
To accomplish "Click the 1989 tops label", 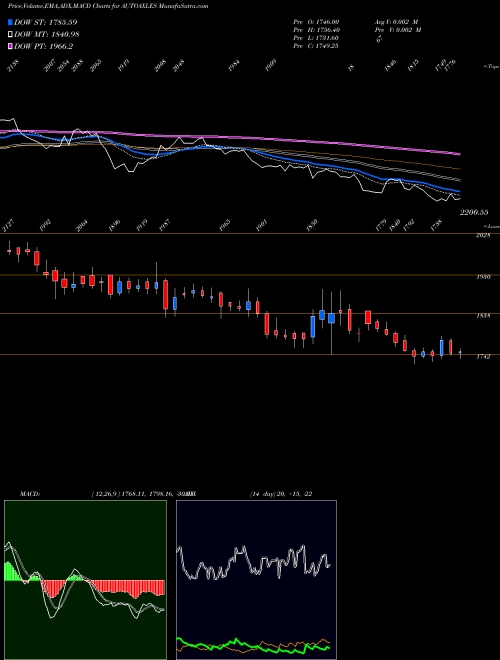I will pos(271,66).
